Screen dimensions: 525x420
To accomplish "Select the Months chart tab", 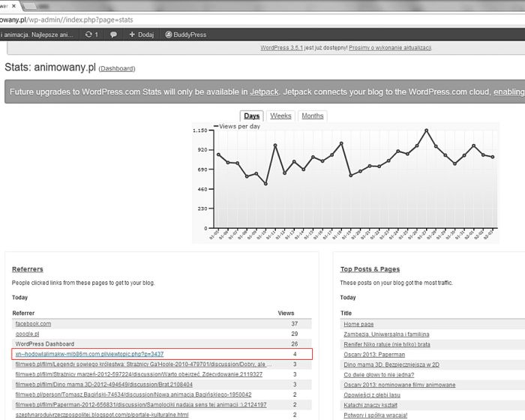I will tap(312, 115).
